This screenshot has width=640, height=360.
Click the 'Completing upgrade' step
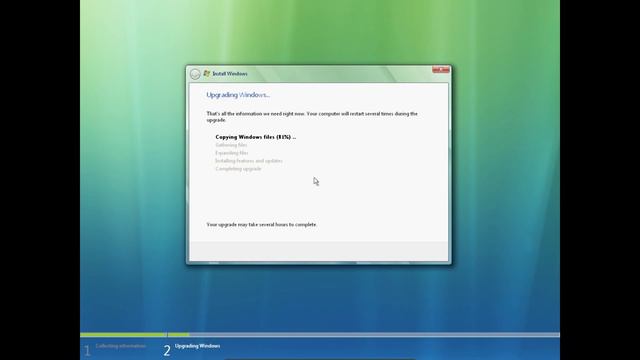point(238,169)
